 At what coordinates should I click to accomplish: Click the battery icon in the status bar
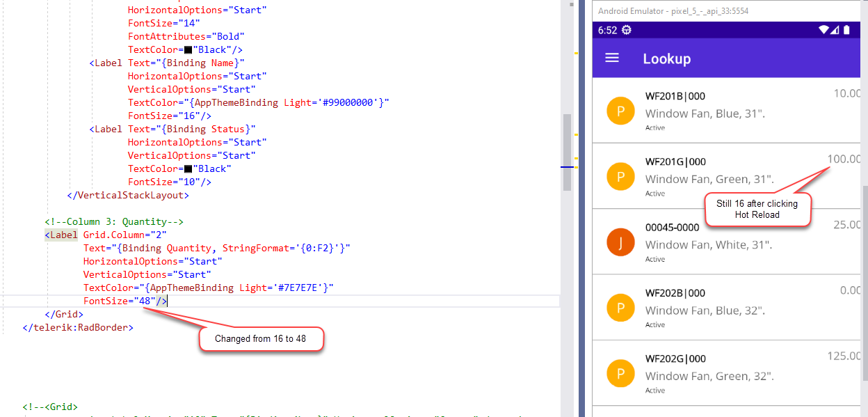(846, 30)
